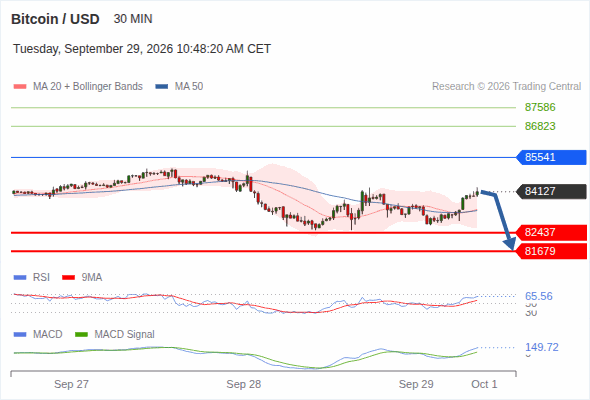
Task: Click the RSI legend label
Action: [41, 277]
